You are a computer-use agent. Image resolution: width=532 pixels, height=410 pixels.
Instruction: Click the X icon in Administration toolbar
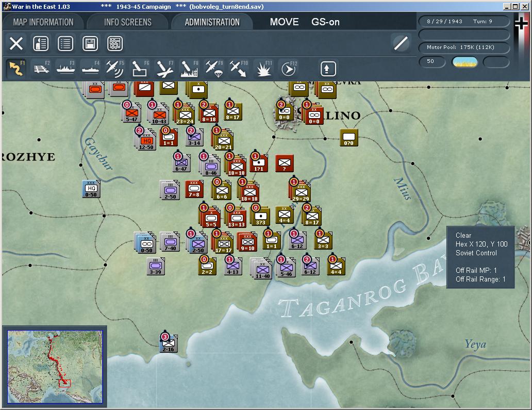point(16,43)
